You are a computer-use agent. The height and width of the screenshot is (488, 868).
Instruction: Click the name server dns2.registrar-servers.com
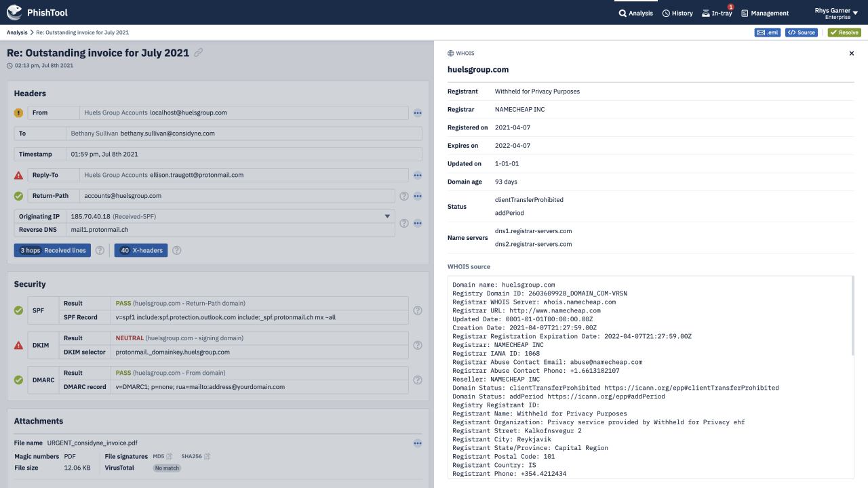tap(533, 244)
